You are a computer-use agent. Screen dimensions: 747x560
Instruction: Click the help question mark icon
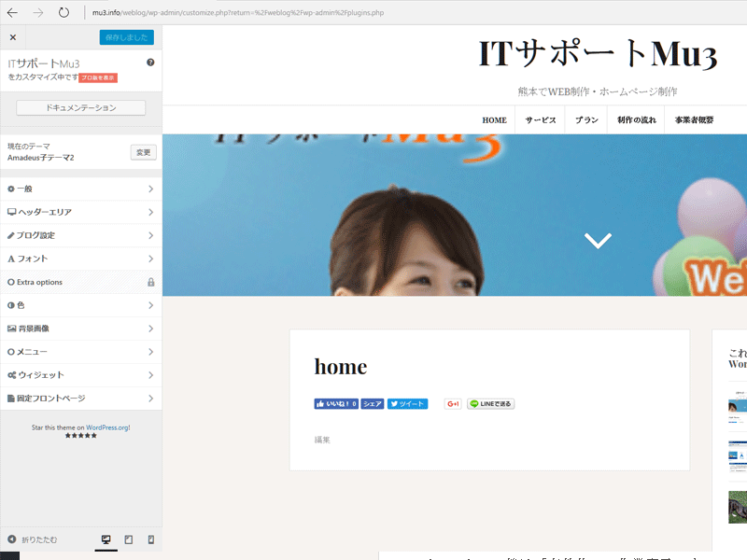point(150,63)
